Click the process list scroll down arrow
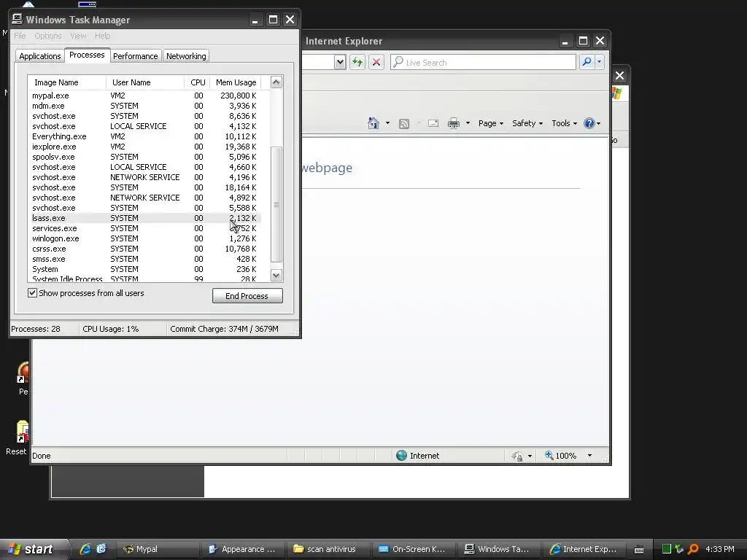747x560 pixels. click(x=276, y=275)
